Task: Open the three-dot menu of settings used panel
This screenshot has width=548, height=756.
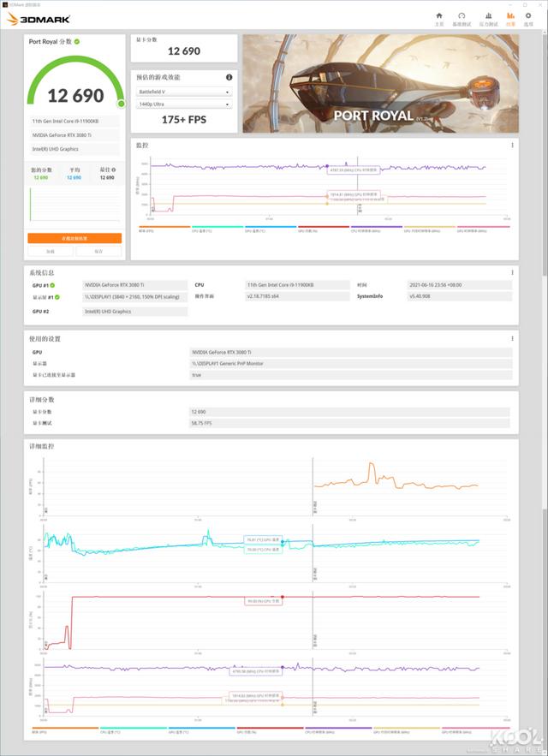Action: (x=512, y=338)
